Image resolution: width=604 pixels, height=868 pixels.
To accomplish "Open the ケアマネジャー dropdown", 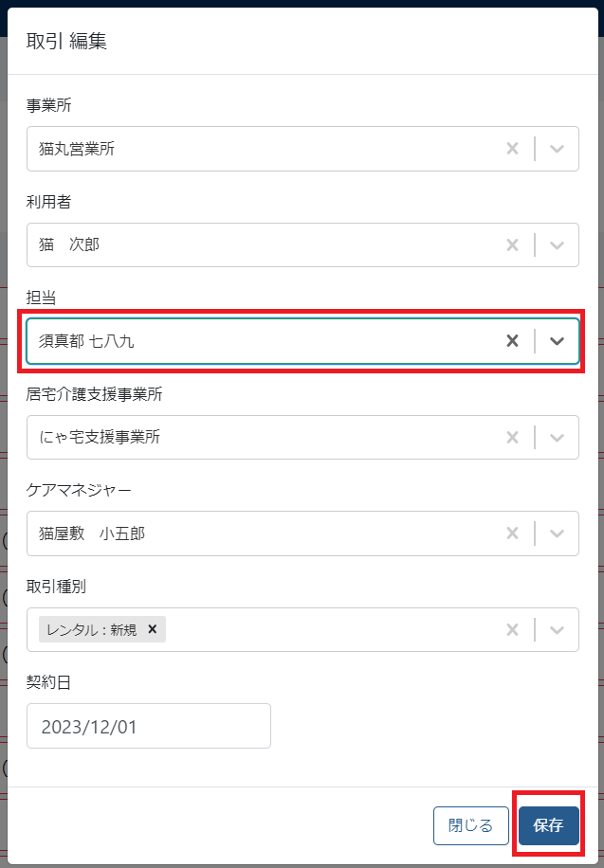I will (558, 533).
